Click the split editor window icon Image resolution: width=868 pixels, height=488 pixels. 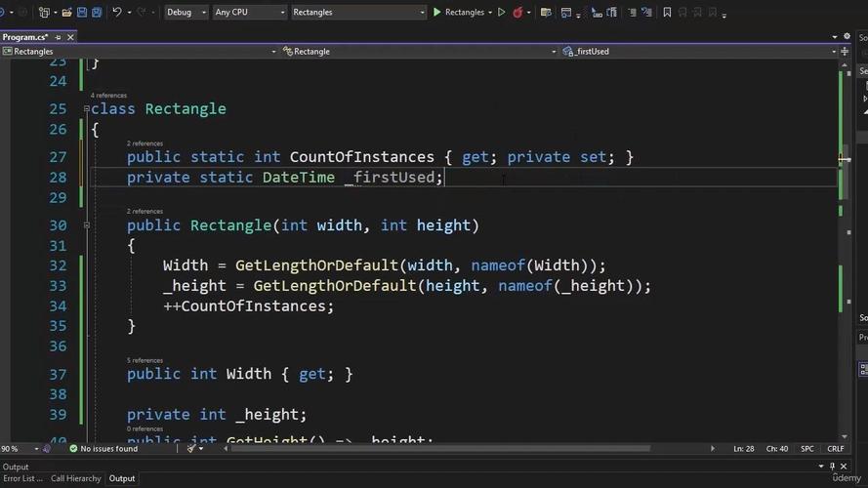pos(845,52)
